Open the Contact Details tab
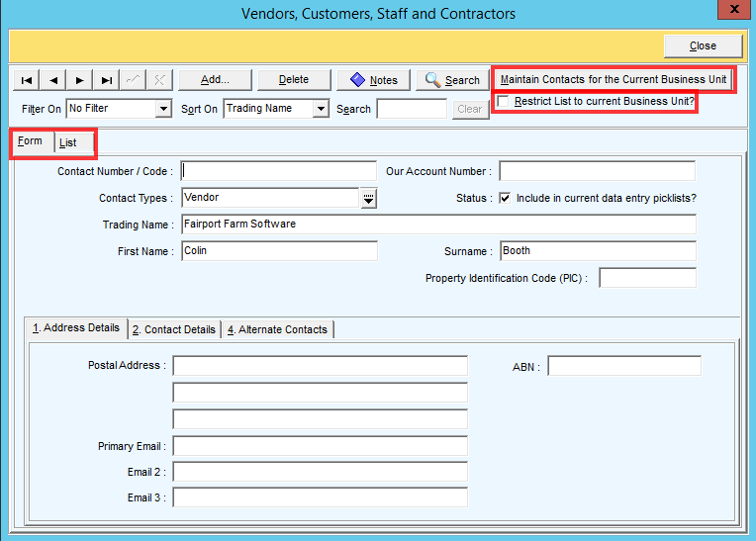 pos(174,329)
